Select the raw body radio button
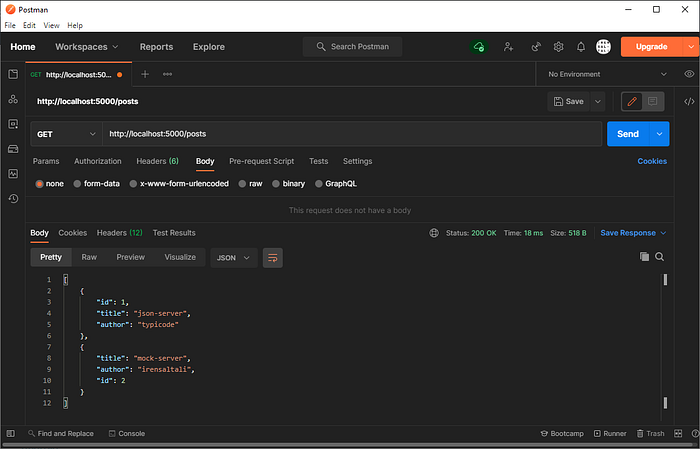This screenshot has width=700, height=449. coord(242,184)
